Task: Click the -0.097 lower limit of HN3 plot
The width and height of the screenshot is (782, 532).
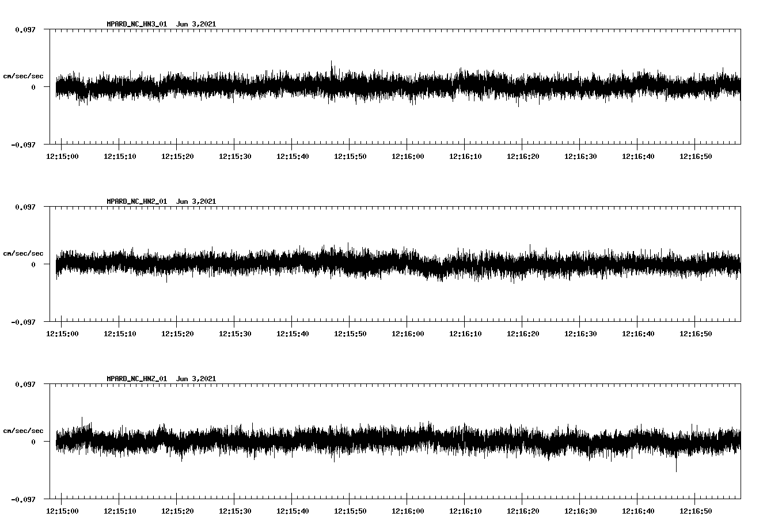Action: click(x=23, y=145)
